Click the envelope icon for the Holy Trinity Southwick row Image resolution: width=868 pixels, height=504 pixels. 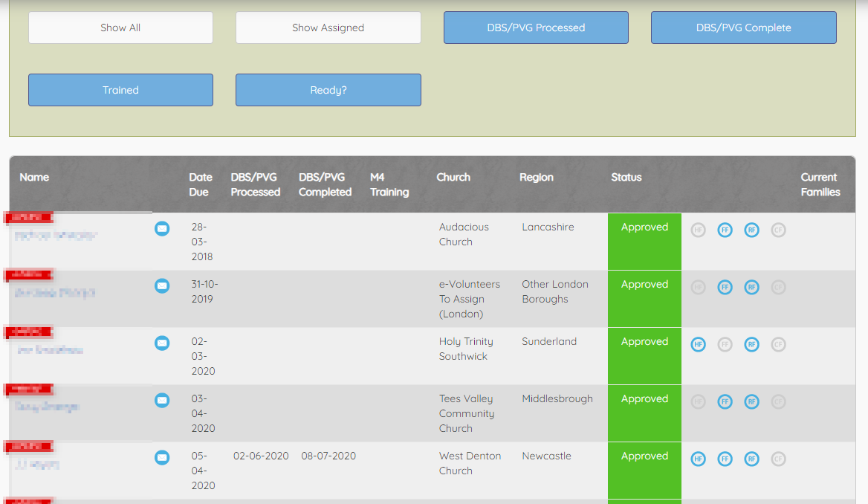tap(162, 343)
